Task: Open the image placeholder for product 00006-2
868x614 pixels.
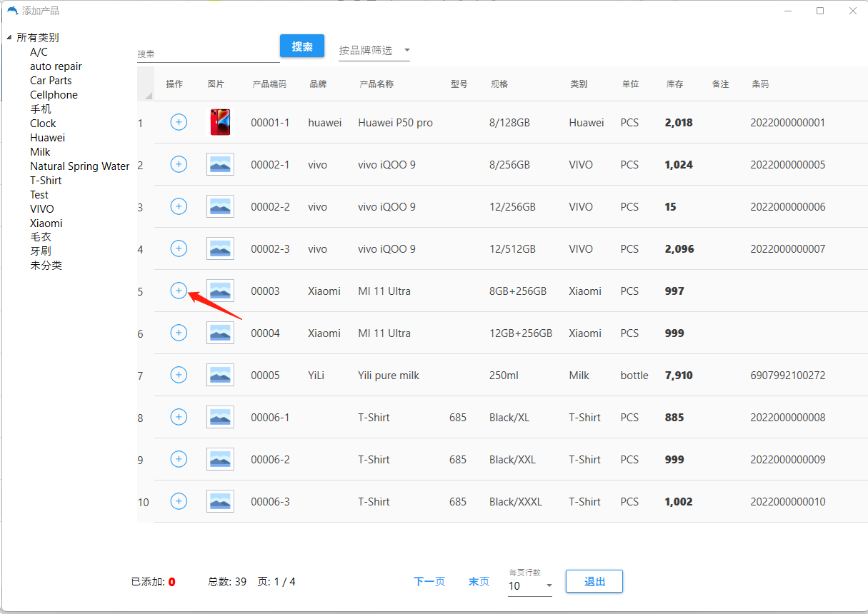Action: coord(220,459)
